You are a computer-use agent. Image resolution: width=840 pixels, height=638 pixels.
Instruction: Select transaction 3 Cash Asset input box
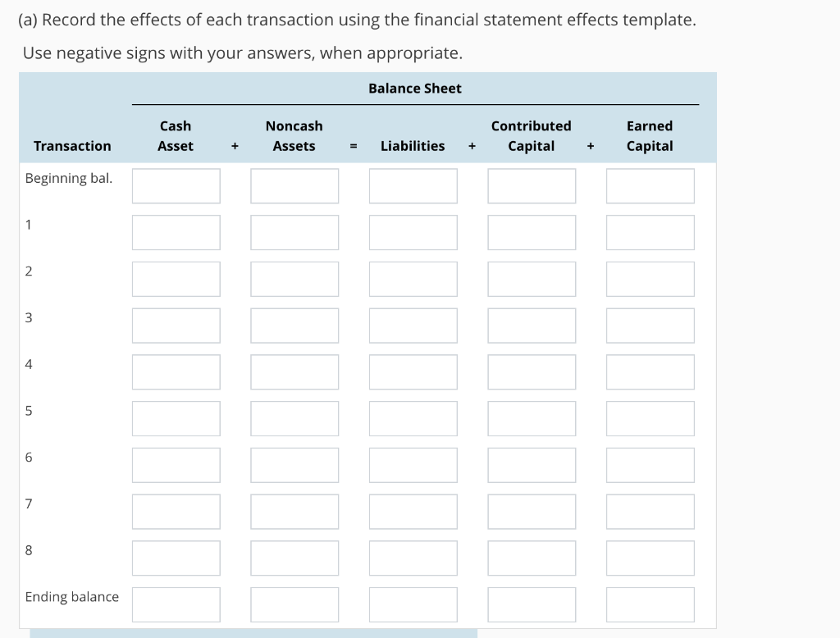[176, 325]
